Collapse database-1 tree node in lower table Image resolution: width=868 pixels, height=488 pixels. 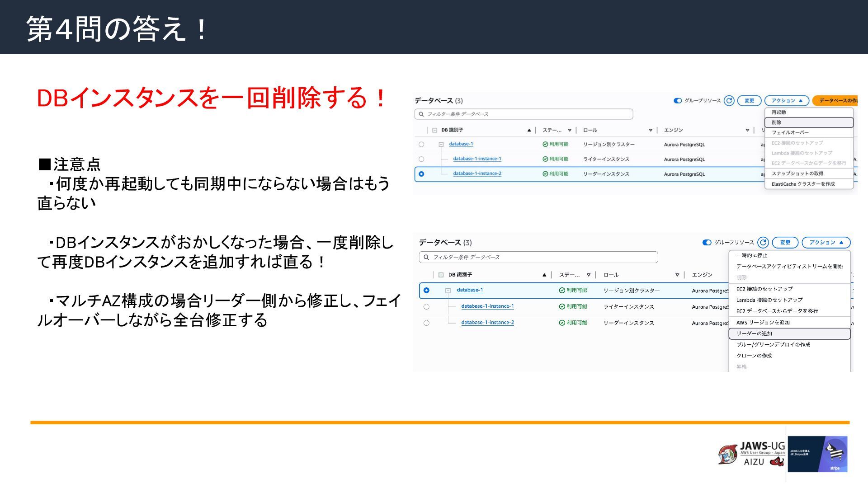click(448, 291)
